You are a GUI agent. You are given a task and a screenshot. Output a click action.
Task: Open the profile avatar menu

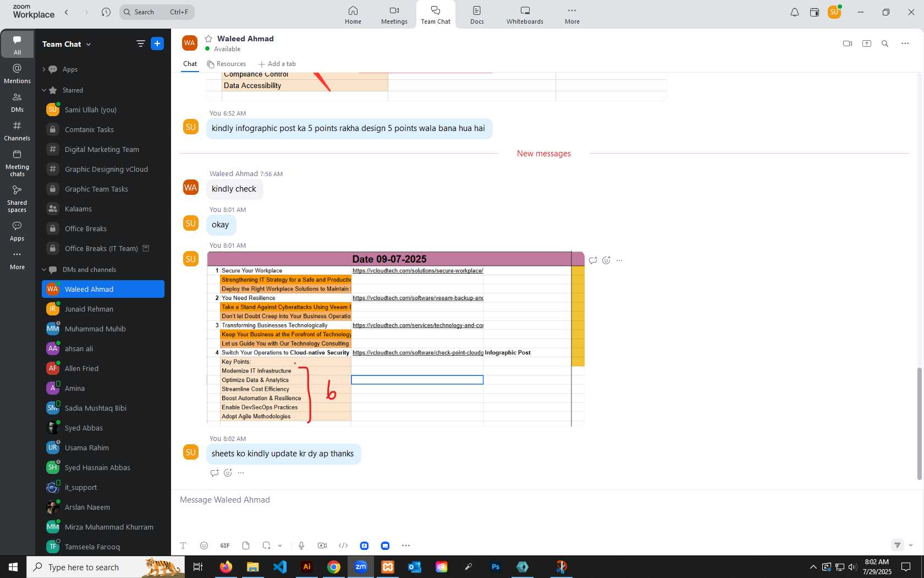pyautogui.click(x=834, y=12)
